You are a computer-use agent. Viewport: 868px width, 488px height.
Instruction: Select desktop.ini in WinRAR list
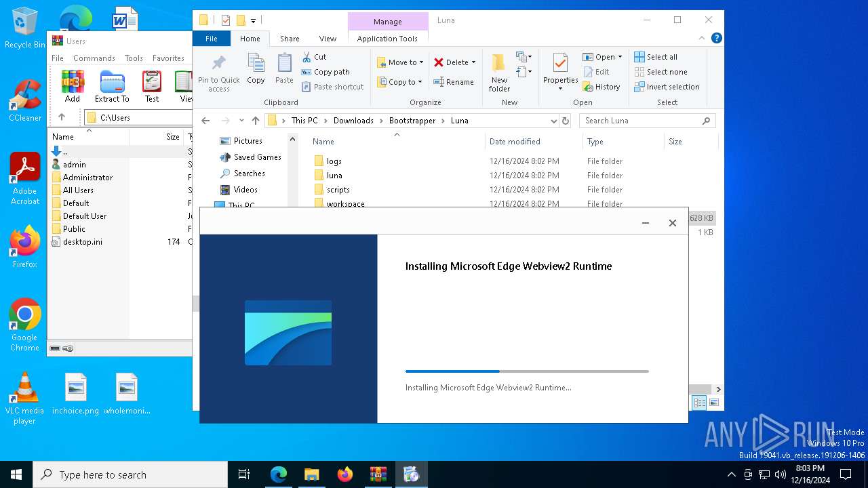pyautogui.click(x=83, y=242)
